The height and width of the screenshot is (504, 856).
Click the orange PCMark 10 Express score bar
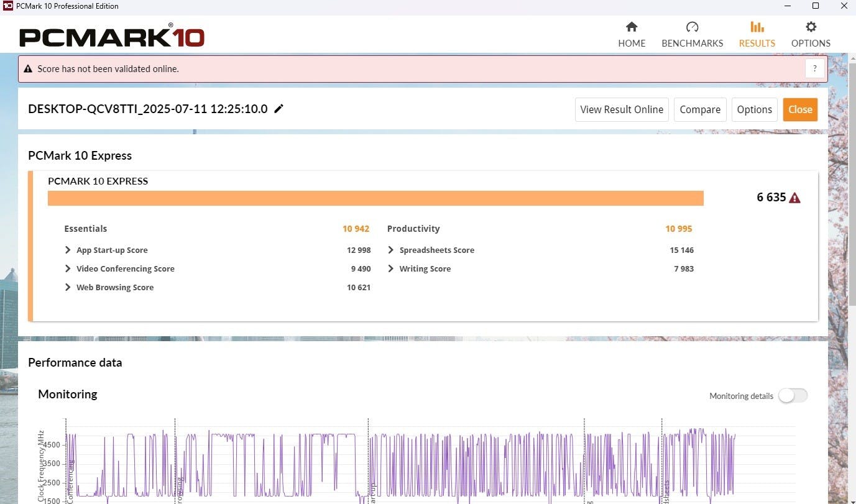pos(375,198)
